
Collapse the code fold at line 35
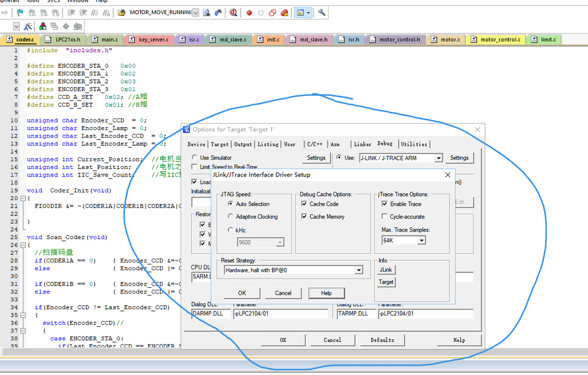23,315
